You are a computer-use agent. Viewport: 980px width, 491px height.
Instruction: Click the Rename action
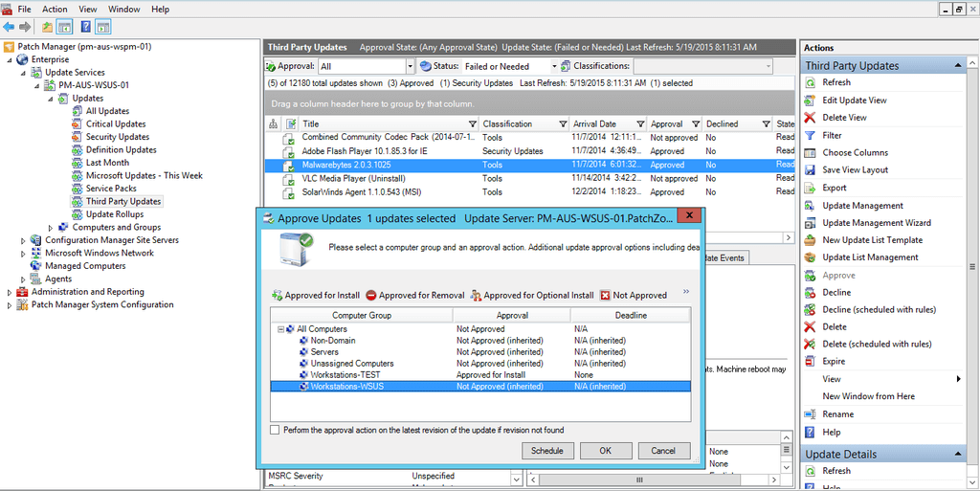838,414
